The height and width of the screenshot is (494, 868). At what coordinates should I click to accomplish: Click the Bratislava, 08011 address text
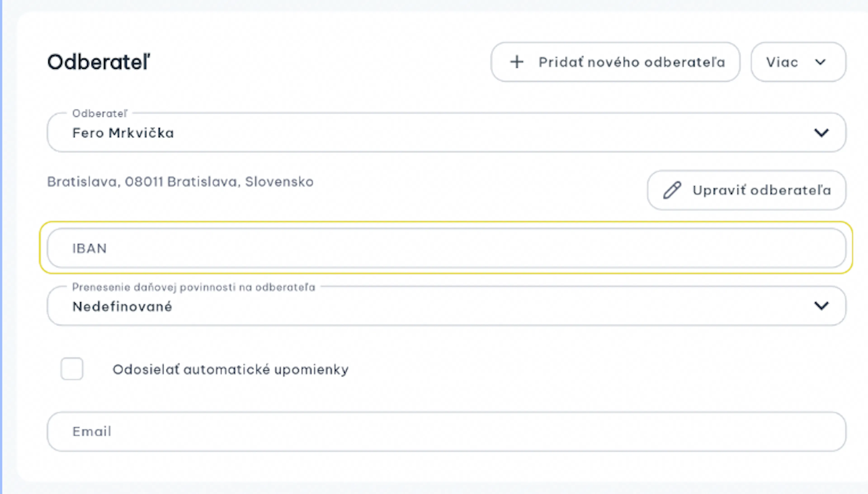tap(180, 182)
